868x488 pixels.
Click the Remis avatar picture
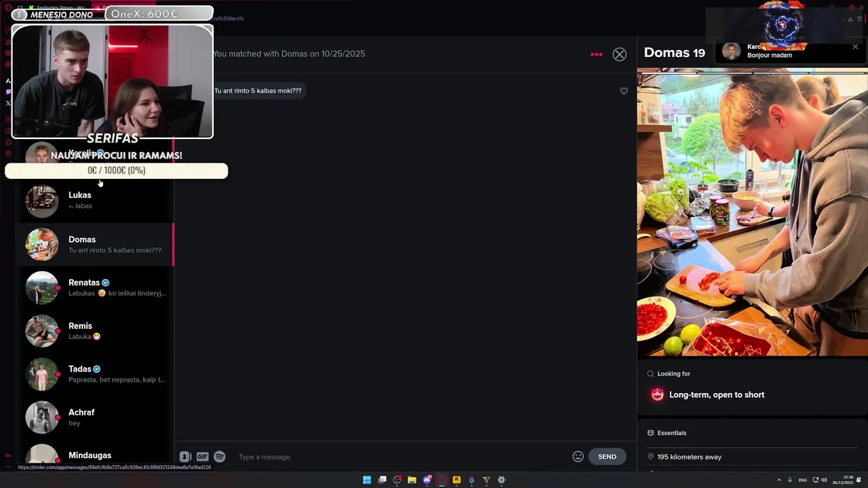(42, 331)
